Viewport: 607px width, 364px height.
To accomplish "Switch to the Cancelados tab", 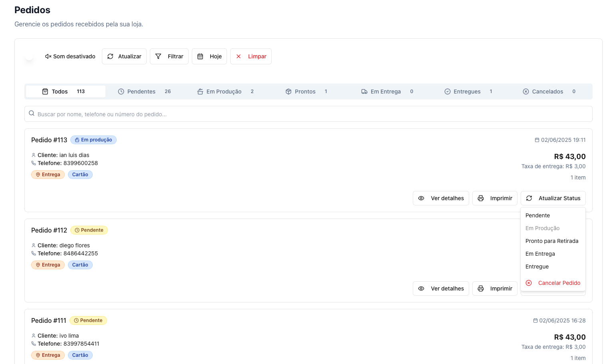I will tap(549, 91).
